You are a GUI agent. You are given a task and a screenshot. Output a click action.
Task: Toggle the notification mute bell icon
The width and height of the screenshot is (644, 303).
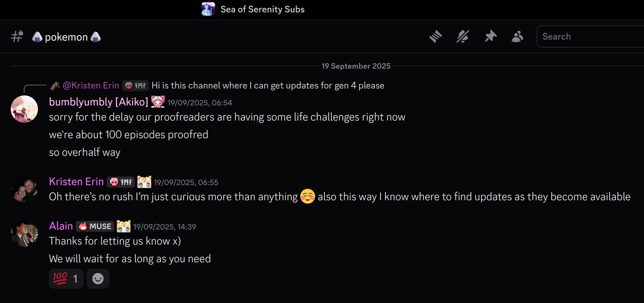[463, 37]
